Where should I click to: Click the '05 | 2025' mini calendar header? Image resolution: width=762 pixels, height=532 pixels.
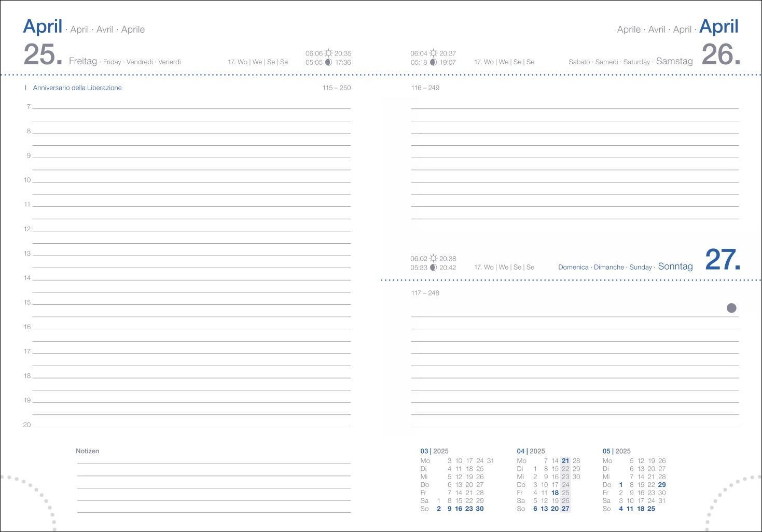click(617, 451)
